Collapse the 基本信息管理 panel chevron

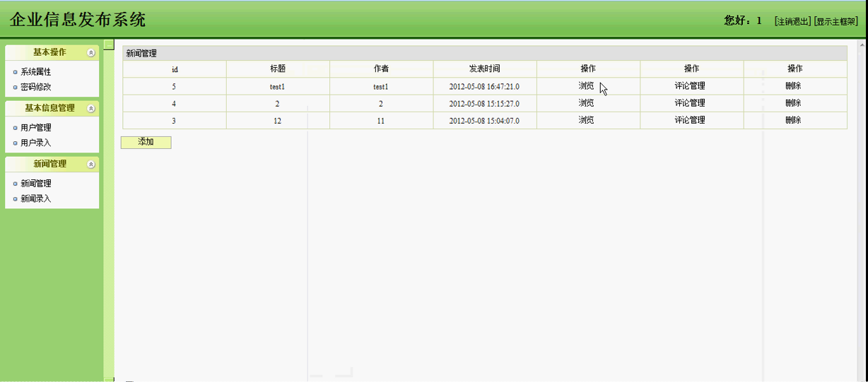91,109
